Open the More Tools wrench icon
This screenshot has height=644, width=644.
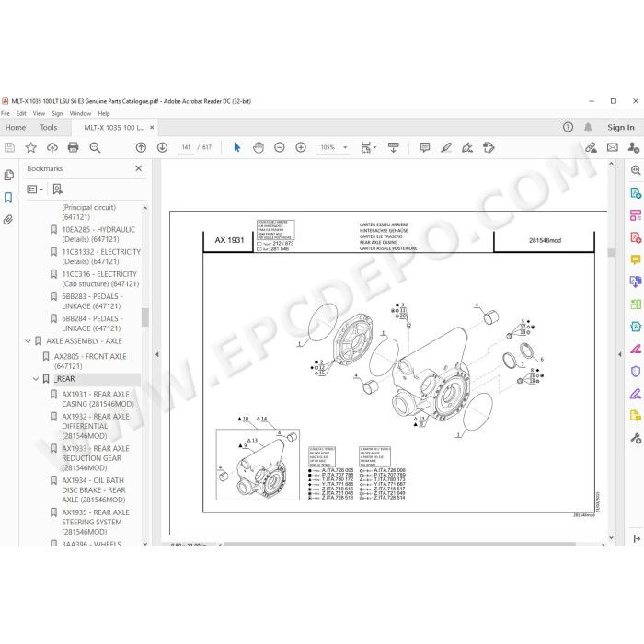click(x=636, y=438)
